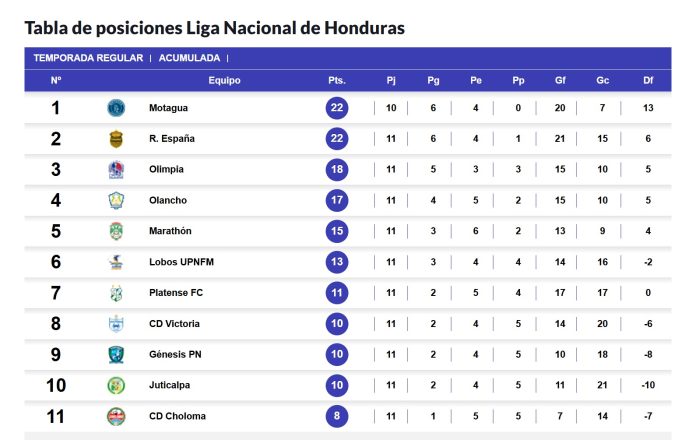Switch to the Acumulada tab
Image resolution: width=696 pixels, height=440 pixels.
pyautogui.click(x=189, y=58)
